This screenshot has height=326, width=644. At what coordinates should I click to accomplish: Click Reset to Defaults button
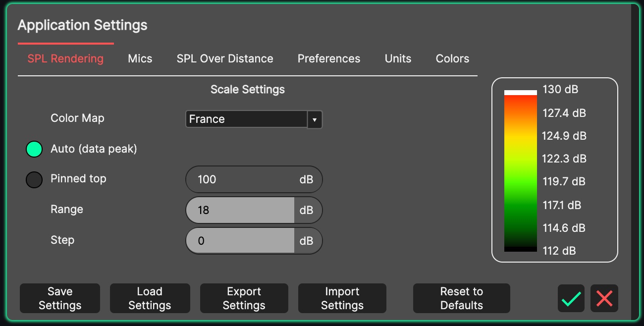[x=462, y=298]
